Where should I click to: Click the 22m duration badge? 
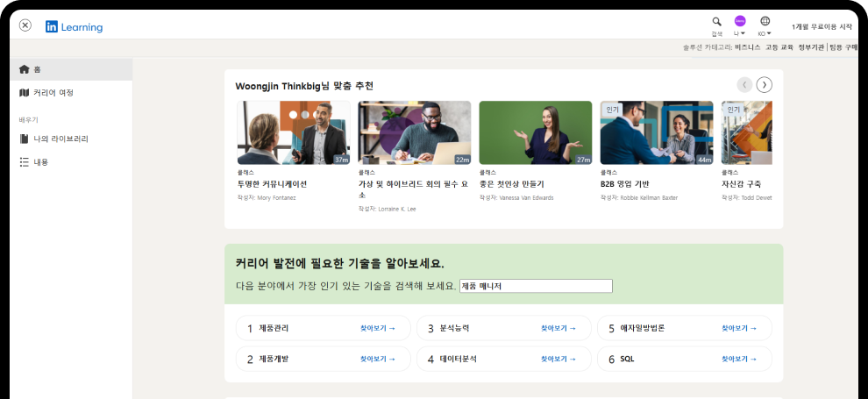tap(463, 160)
